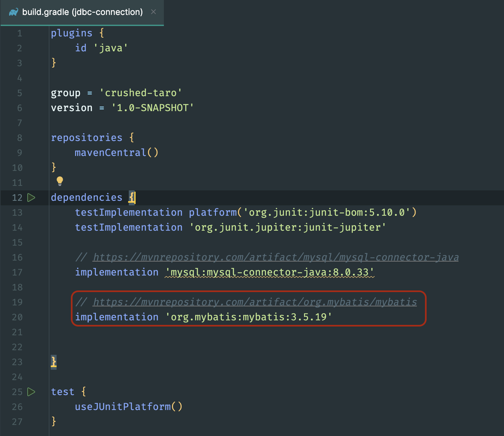The image size is (504, 436).
Task: Click the implementation keyword on line 20
Action: tap(117, 317)
